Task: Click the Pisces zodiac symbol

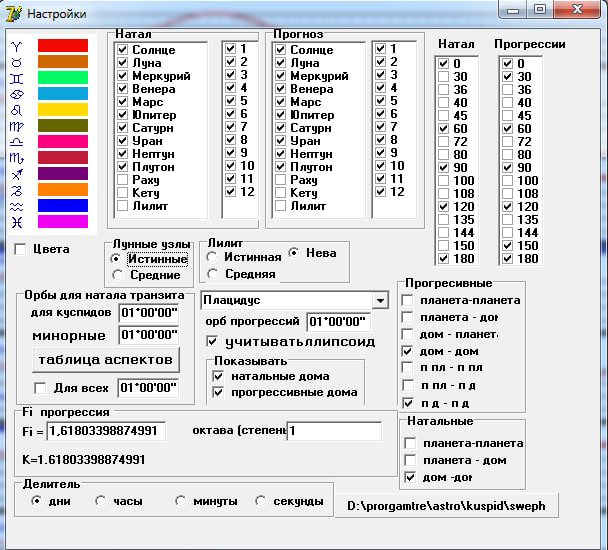Action: tap(15, 222)
